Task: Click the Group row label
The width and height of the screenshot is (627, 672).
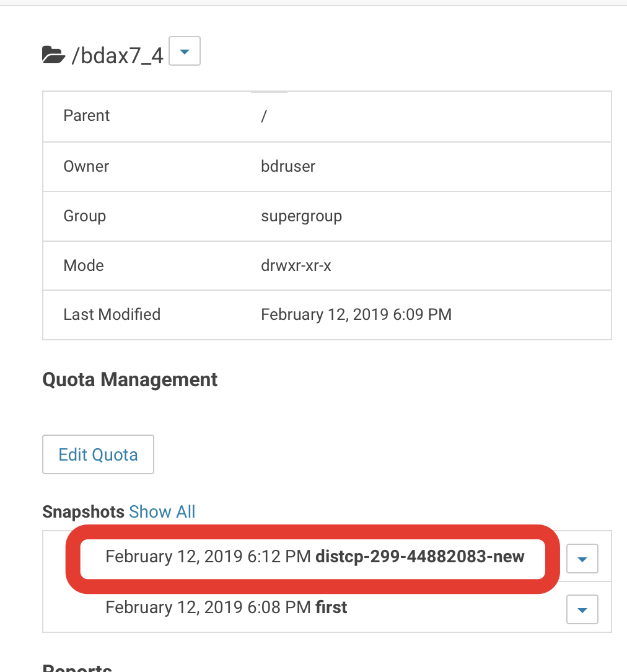Action: coord(84,216)
